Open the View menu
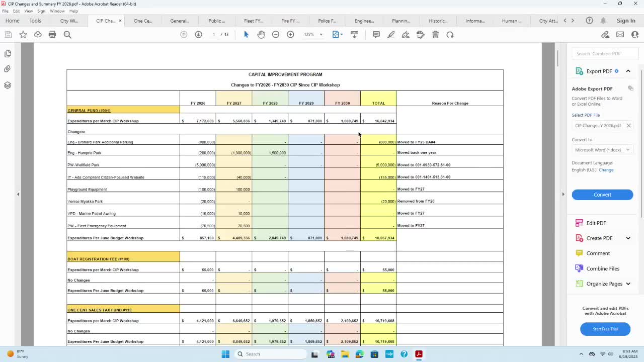This screenshot has height=362, width=644. [x=29, y=11]
